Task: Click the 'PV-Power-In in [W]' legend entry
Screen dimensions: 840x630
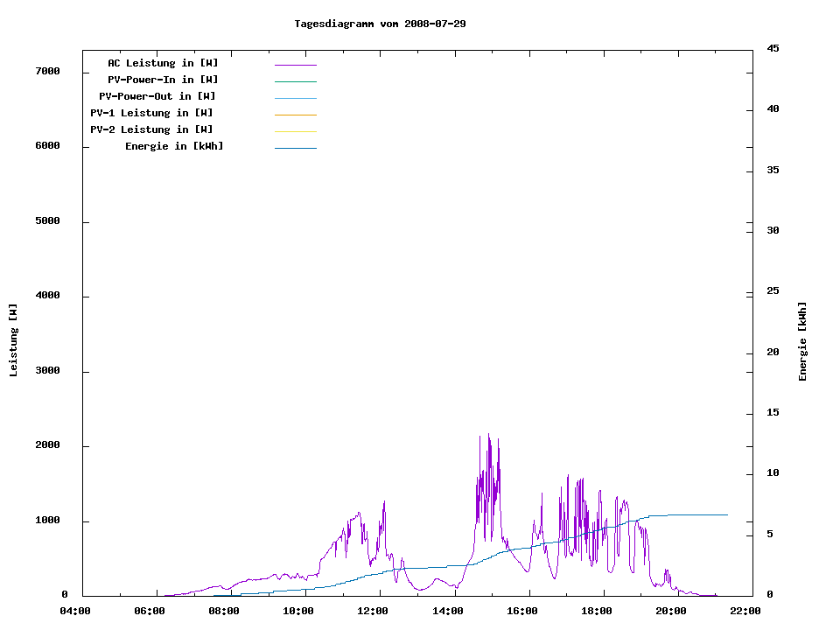Action: pyautogui.click(x=169, y=80)
